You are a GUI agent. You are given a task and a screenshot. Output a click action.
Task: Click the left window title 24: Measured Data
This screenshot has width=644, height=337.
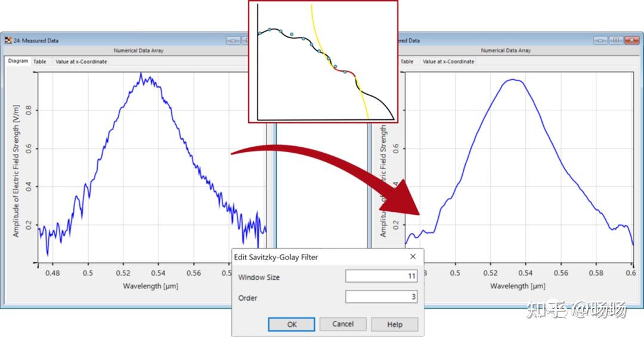pos(36,41)
